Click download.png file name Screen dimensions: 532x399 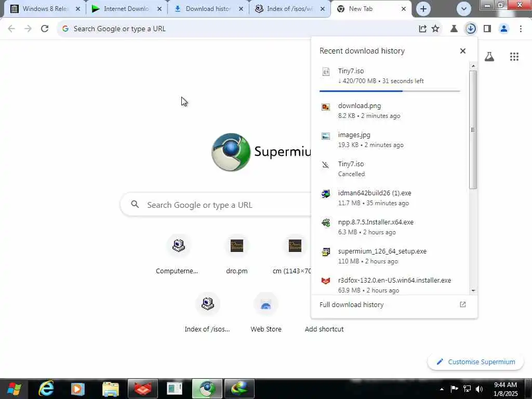pos(360,106)
